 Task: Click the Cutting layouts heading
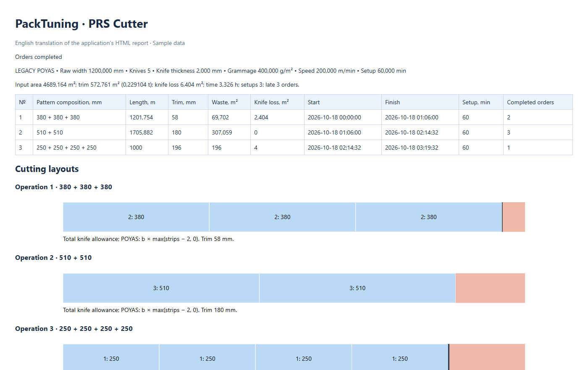47,169
